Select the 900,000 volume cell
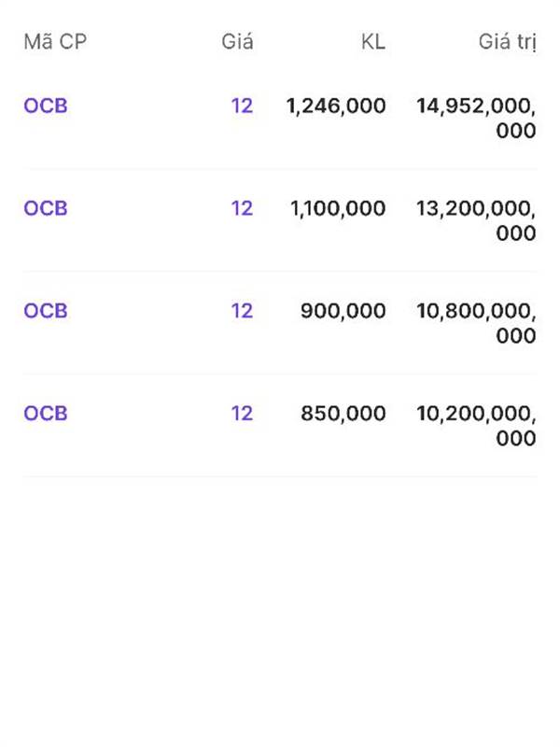The image size is (560, 747). click(343, 311)
